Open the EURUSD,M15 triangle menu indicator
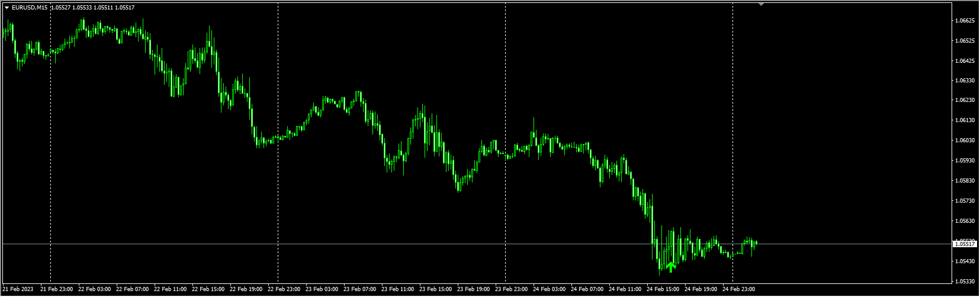980x297 pixels. 7,8
